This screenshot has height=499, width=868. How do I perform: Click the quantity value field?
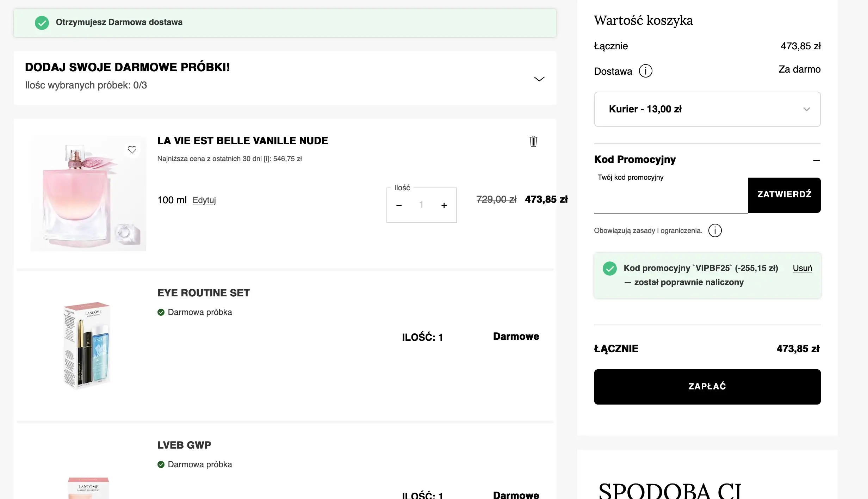(421, 205)
